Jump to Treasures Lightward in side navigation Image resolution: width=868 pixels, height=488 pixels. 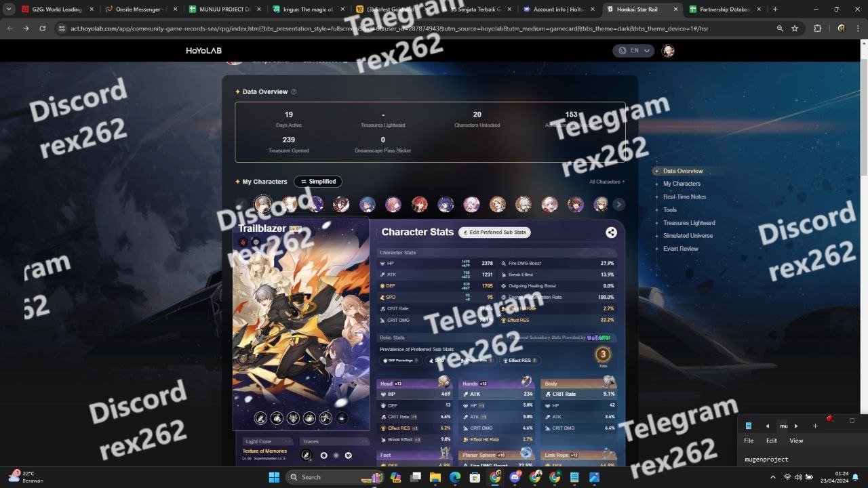[689, 222]
